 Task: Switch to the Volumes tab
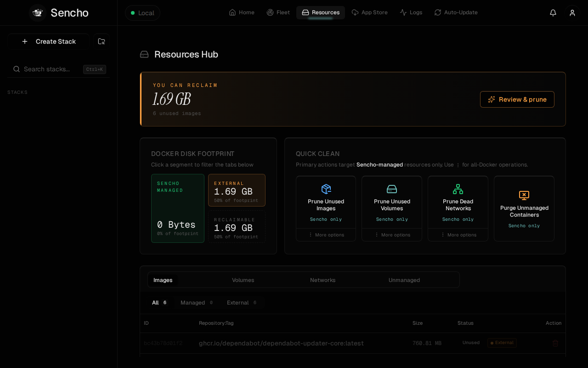tap(243, 280)
